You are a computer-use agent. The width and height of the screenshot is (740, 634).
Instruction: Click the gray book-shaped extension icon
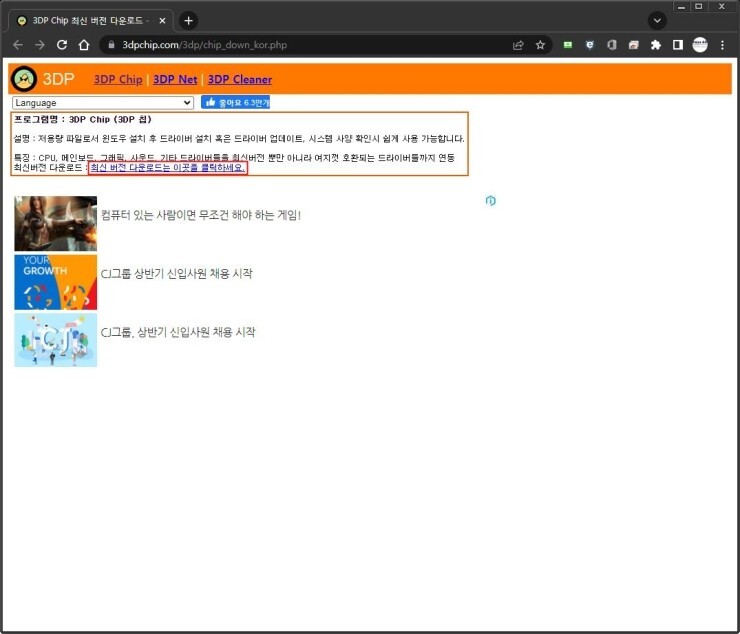click(612, 45)
